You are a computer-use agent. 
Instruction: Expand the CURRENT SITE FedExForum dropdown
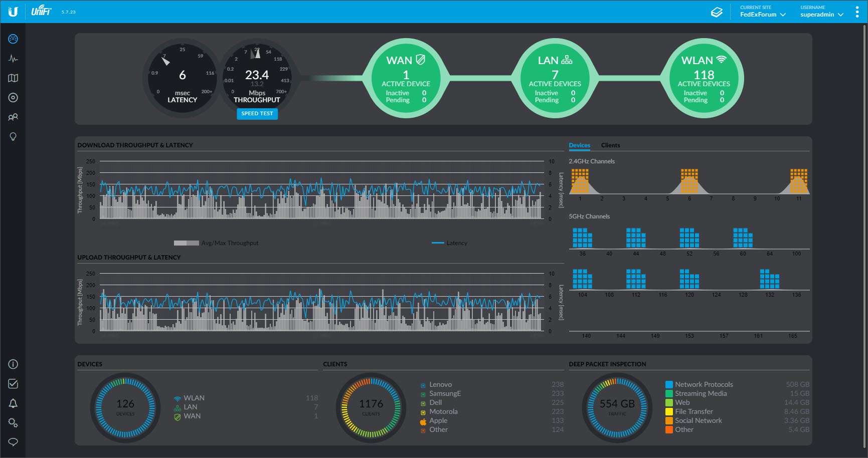[x=762, y=15]
